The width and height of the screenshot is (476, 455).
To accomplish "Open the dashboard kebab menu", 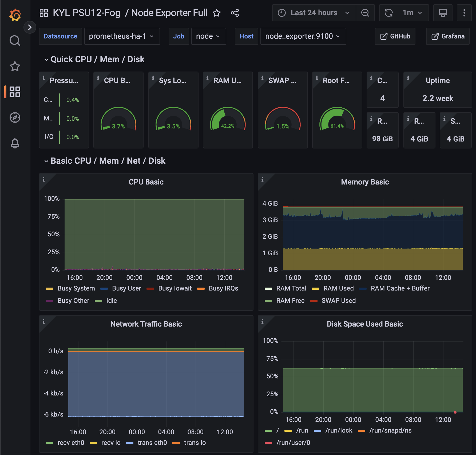I will coord(464,13).
